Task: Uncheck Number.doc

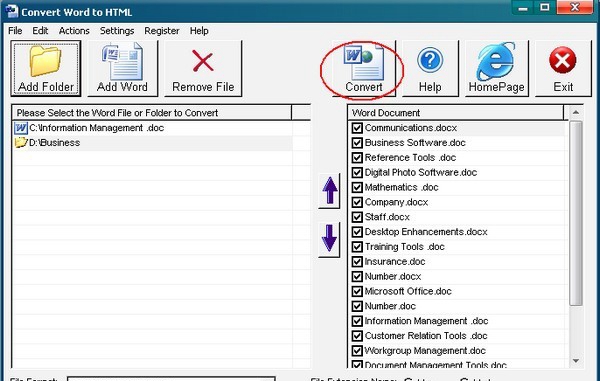Action: click(x=357, y=306)
